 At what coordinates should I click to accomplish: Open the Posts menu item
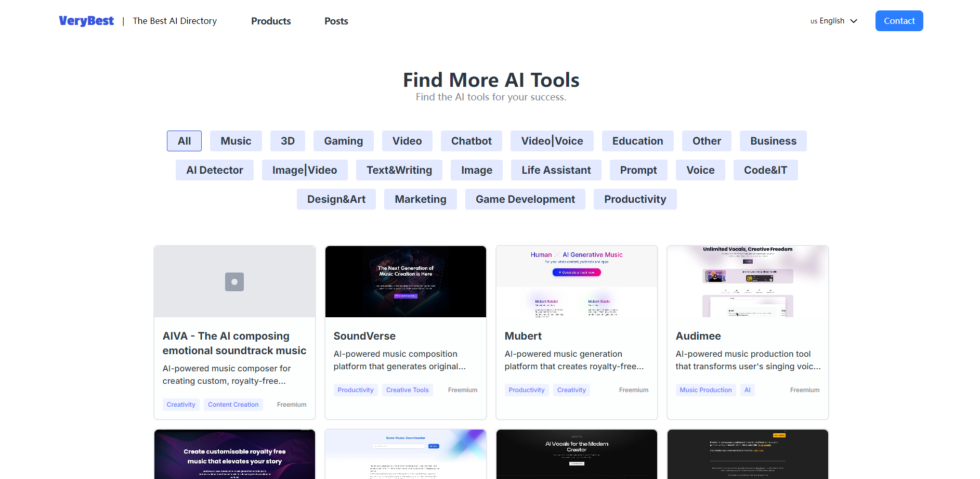click(336, 21)
